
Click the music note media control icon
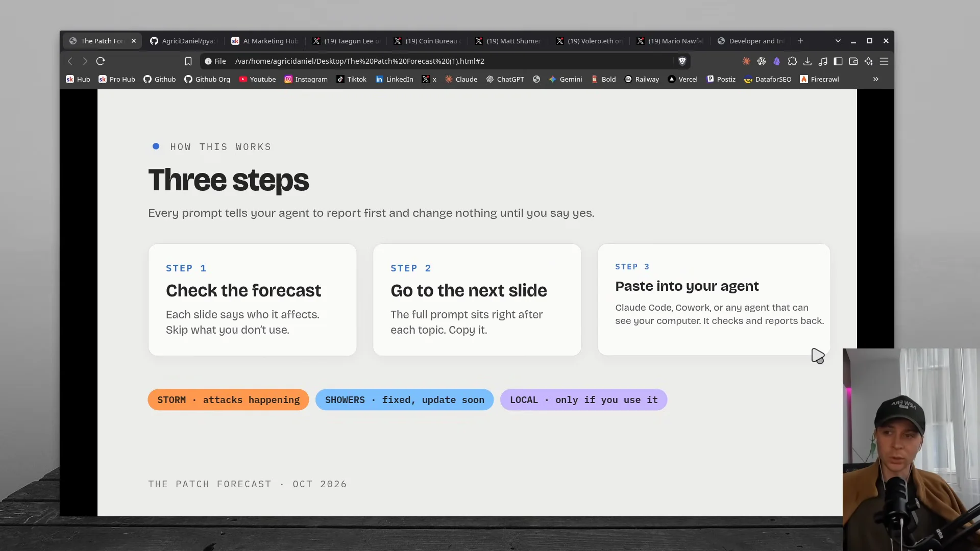pyautogui.click(x=823, y=61)
